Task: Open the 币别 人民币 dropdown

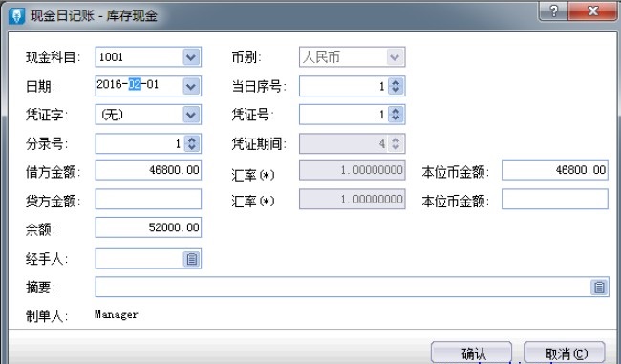Action: pyautogui.click(x=395, y=57)
